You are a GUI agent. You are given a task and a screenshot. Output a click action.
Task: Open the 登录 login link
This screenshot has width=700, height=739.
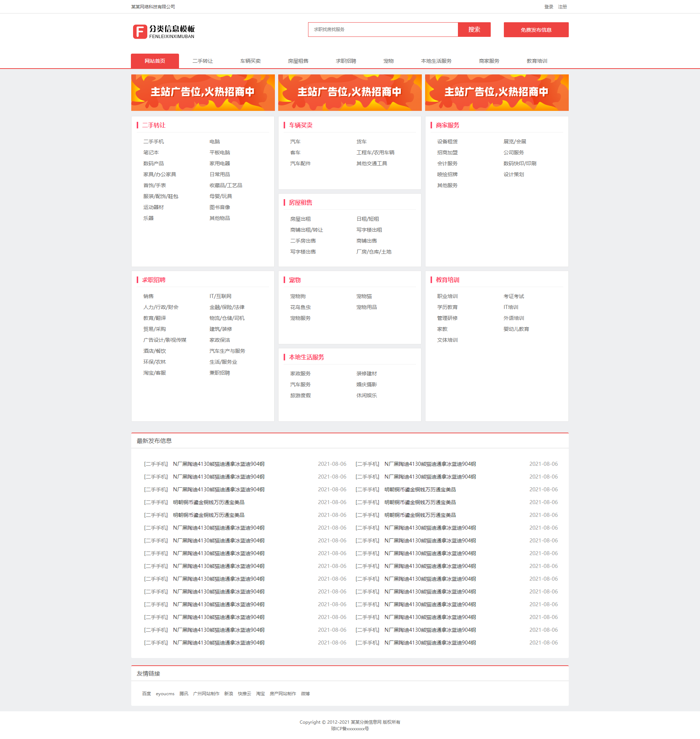(x=548, y=7)
